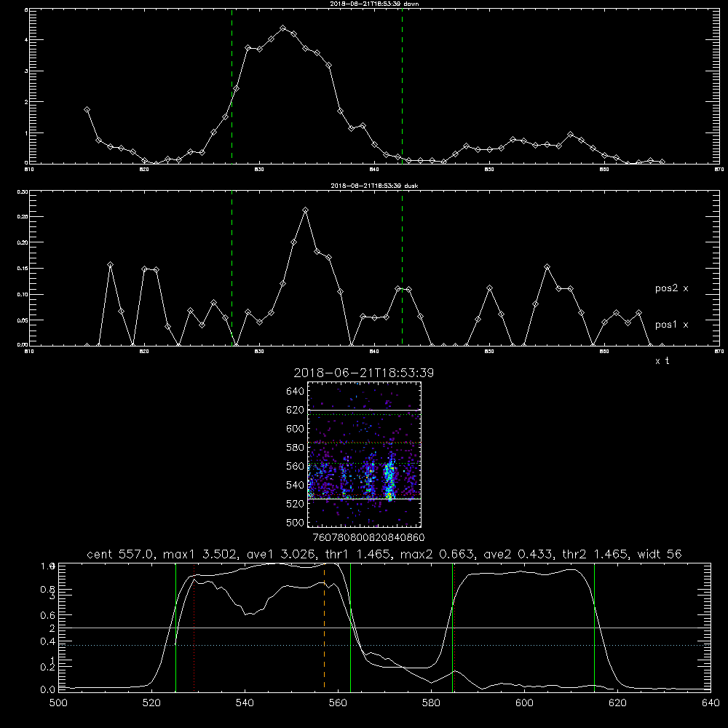Viewport: 728px width, 728px height.
Task: Click the 540 tick label on bottom plot x-axis
Action: click(245, 703)
